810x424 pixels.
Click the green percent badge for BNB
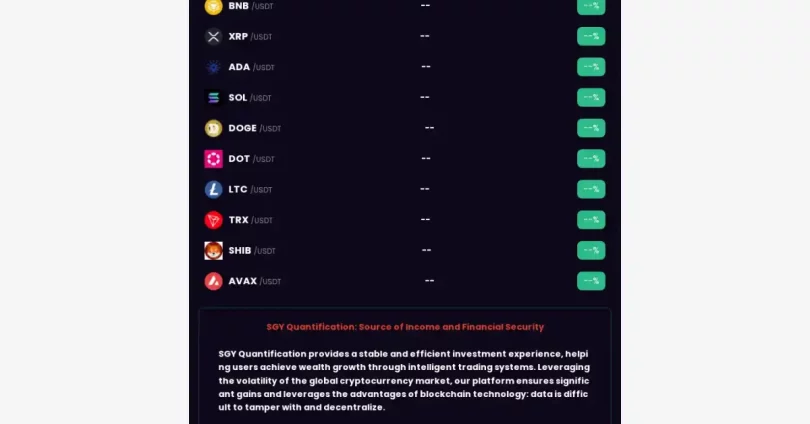[591, 7]
